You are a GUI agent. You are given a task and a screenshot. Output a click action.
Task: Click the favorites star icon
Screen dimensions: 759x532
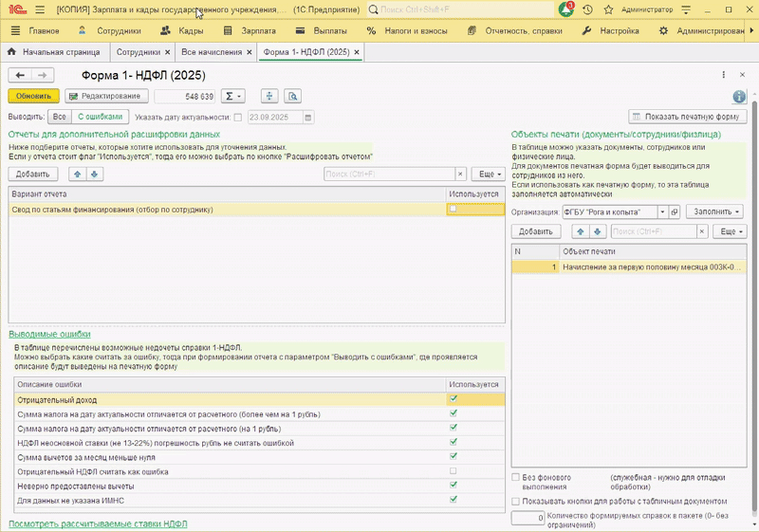(x=608, y=9)
